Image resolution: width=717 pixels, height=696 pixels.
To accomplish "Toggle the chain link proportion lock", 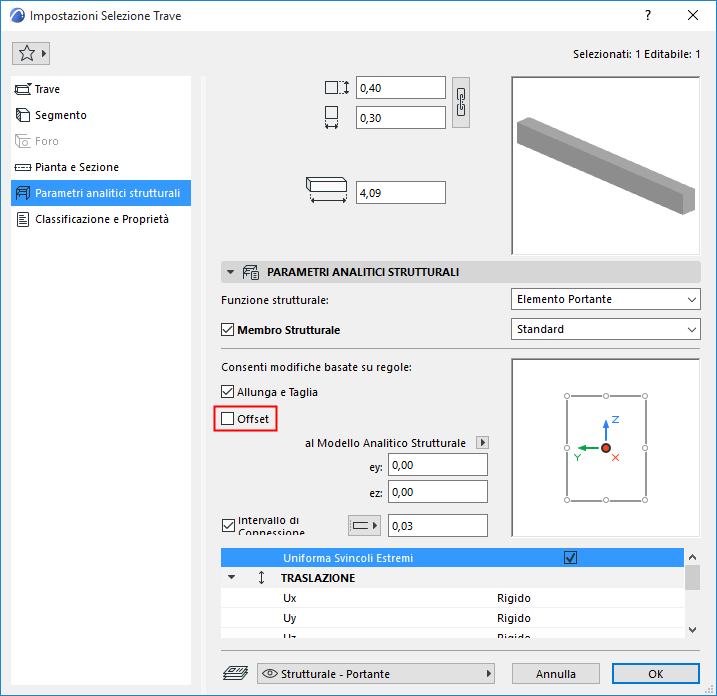I will click(461, 102).
